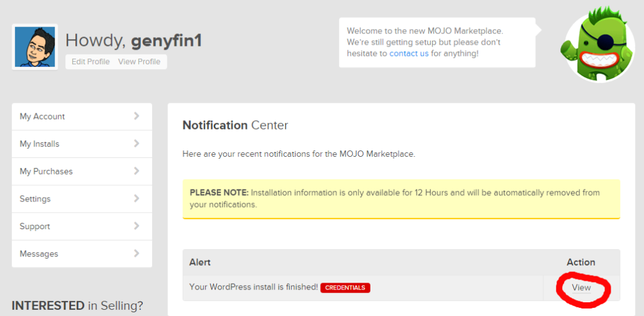Open Messages in the sidebar
Viewport: 644px width, 316px height.
click(82, 254)
